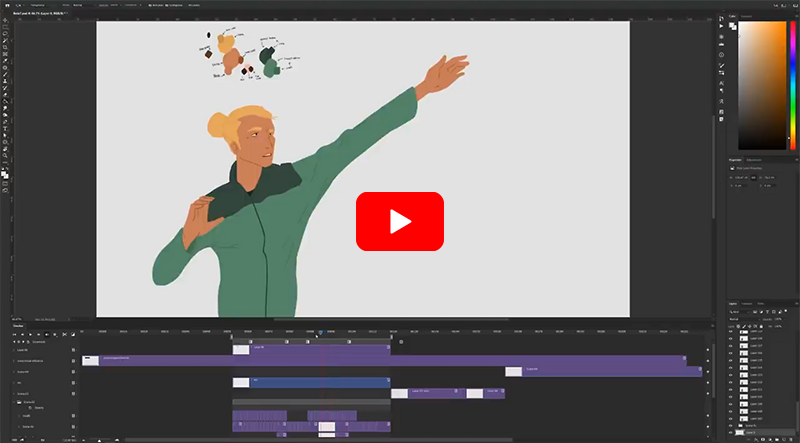Create new adjustment layer icon
This screenshot has height=443, width=800.
(x=770, y=439)
